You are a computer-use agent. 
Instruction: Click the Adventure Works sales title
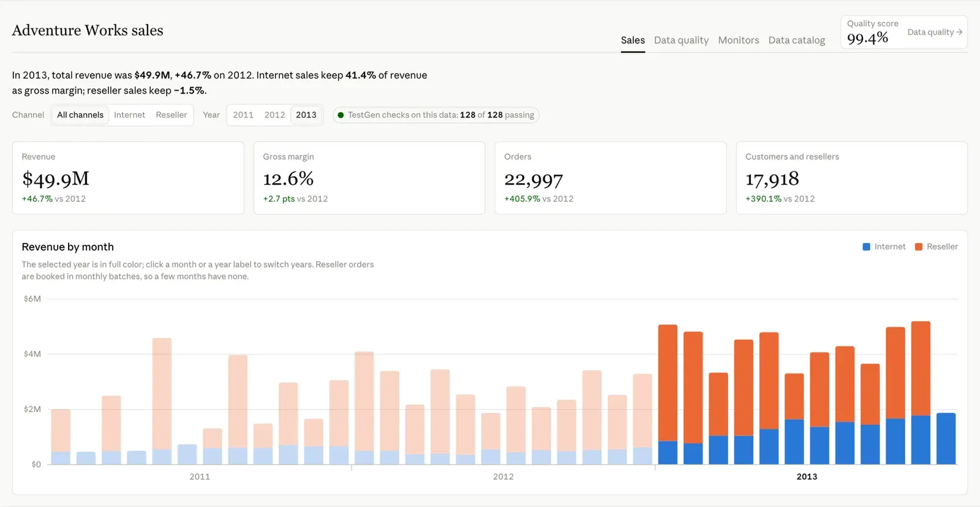88,31
